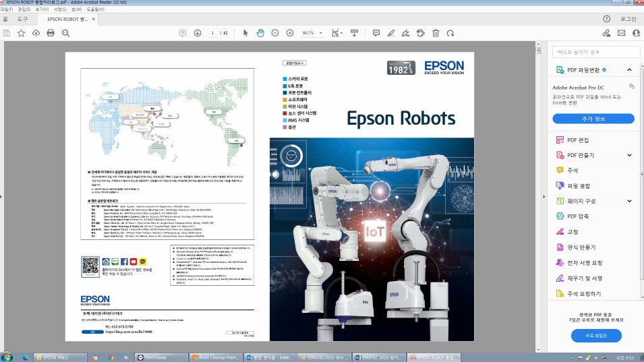Open the find text magnifier tool
This screenshot has height=362, width=644.
(x=65, y=33)
